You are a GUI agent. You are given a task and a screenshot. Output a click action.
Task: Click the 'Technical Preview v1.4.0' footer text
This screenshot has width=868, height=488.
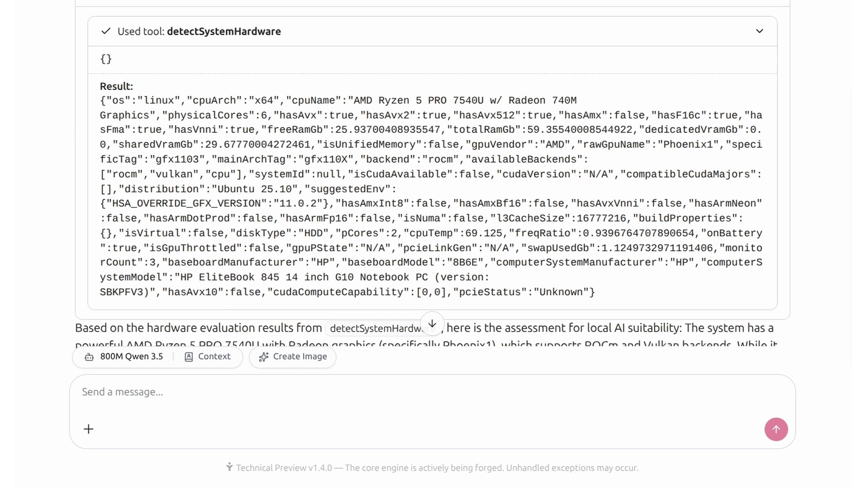click(x=284, y=468)
